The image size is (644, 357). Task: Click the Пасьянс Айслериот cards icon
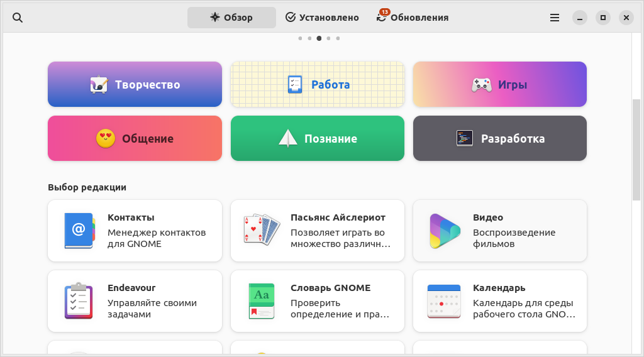tap(262, 230)
